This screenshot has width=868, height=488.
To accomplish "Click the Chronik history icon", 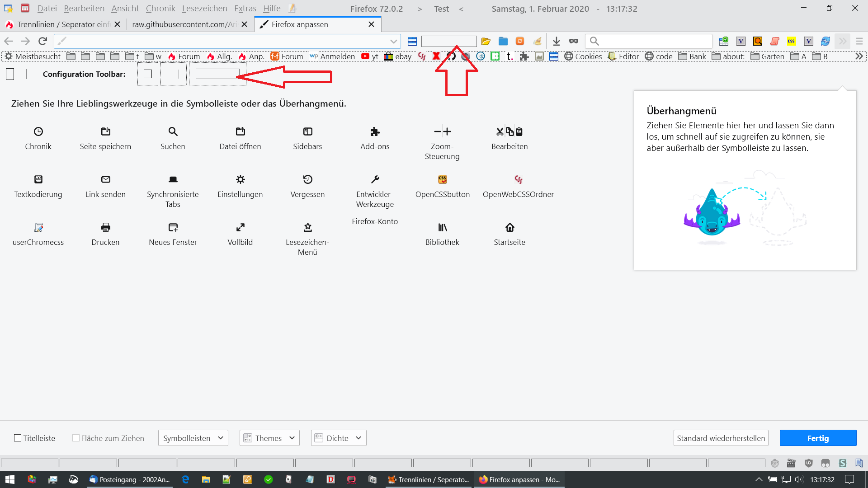I will pyautogui.click(x=38, y=131).
